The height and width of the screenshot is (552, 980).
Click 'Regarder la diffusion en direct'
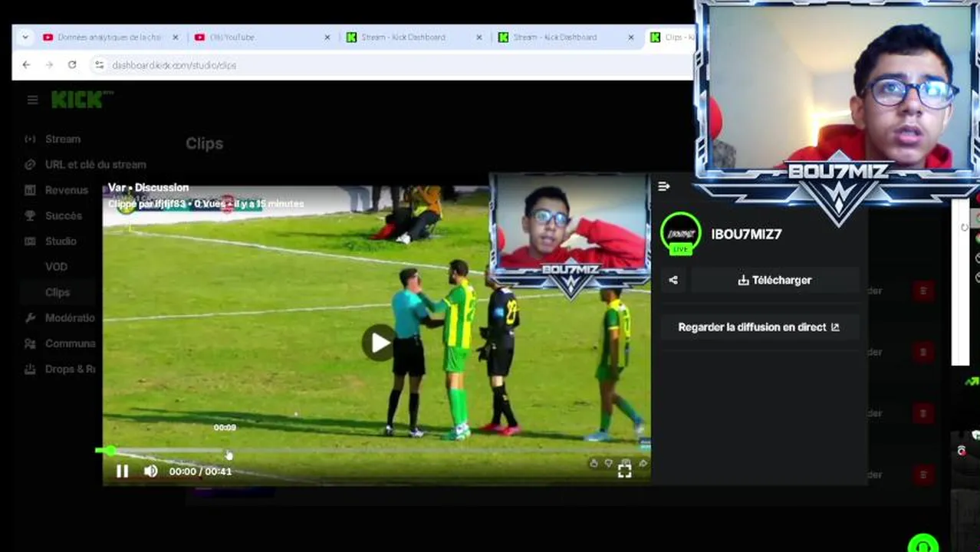(x=759, y=327)
